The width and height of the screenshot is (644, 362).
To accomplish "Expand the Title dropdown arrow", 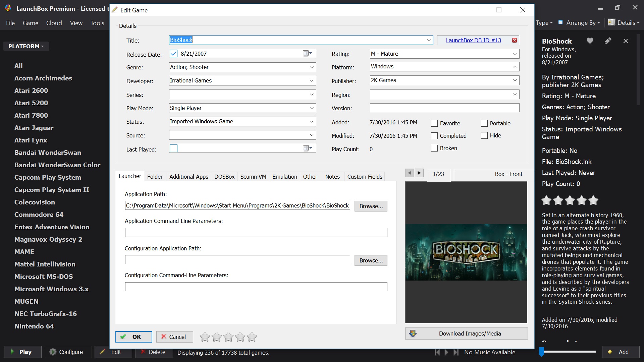I will tap(428, 40).
